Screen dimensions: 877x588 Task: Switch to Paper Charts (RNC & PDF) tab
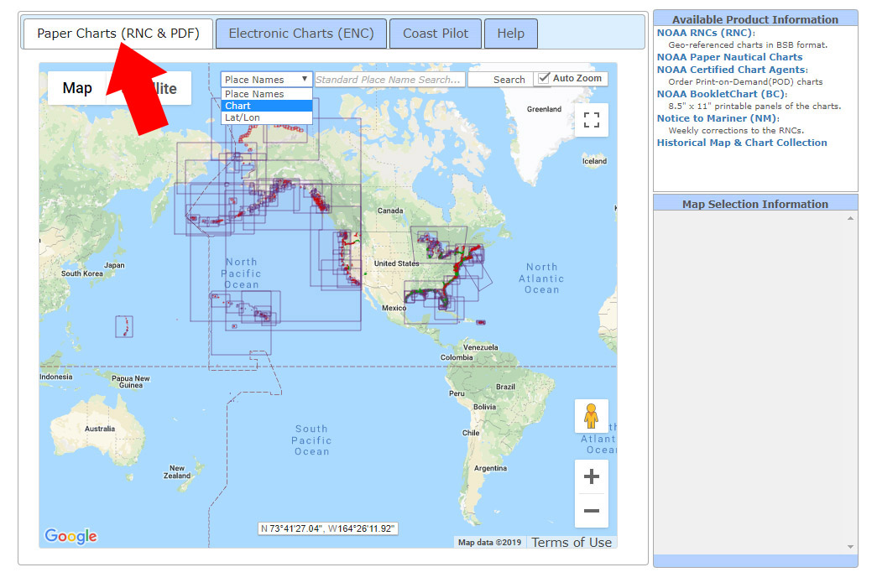click(x=118, y=34)
